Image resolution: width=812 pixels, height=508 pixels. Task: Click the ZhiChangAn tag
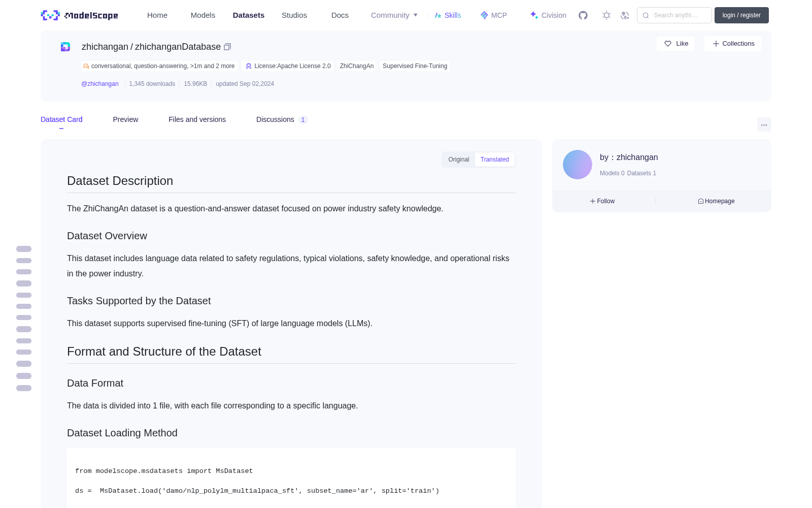click(357, 66)
